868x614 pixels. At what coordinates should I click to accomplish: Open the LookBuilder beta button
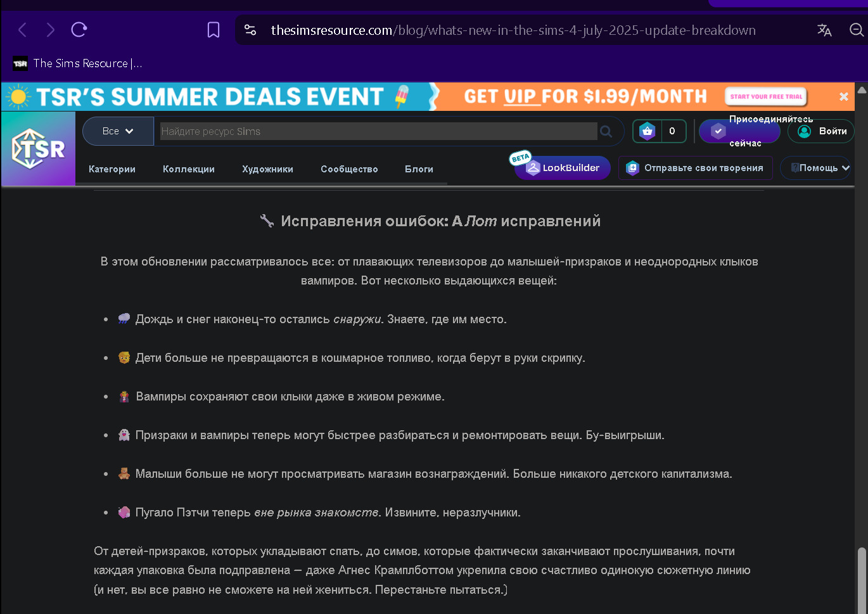coord(563,168)
